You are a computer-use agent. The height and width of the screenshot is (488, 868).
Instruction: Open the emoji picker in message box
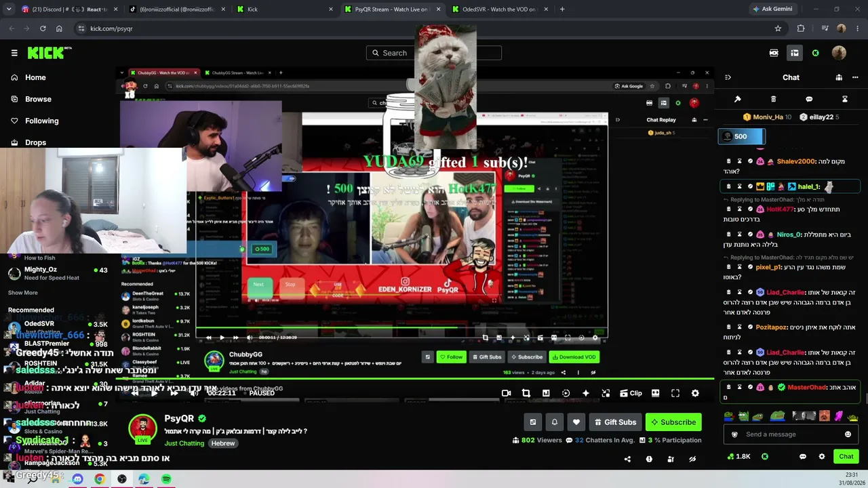click(848, 434)
